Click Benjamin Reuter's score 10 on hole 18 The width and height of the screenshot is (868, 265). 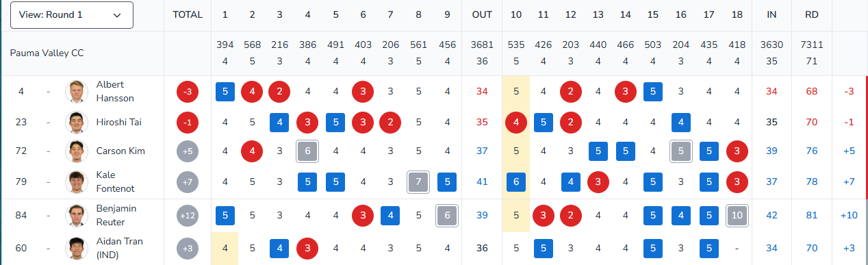pyautogui.click(x=737, y=216)
